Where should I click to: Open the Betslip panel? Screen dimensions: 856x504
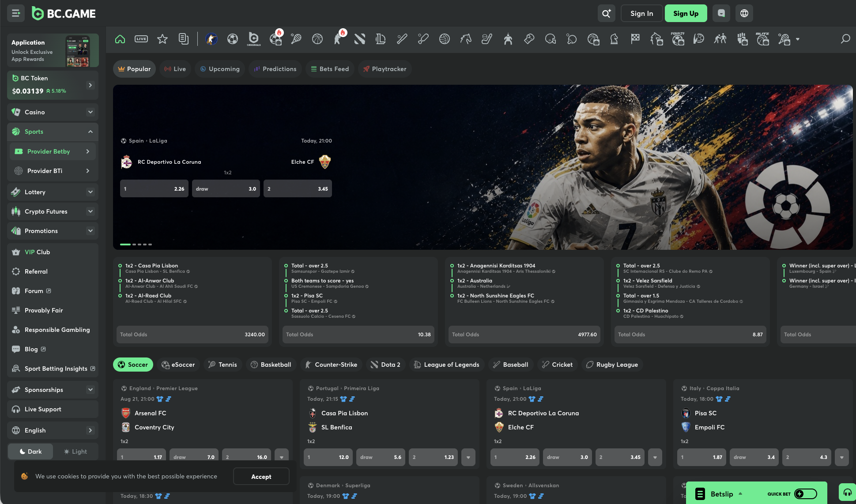point(722,494)
